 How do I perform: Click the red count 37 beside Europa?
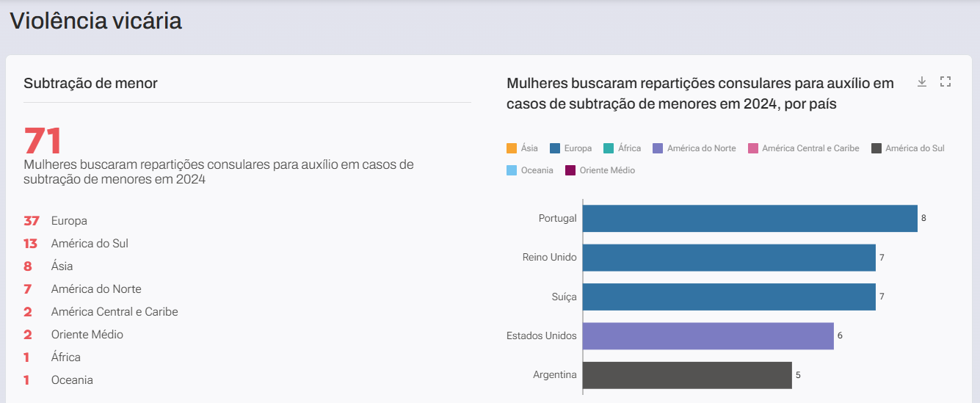(31, 220)
